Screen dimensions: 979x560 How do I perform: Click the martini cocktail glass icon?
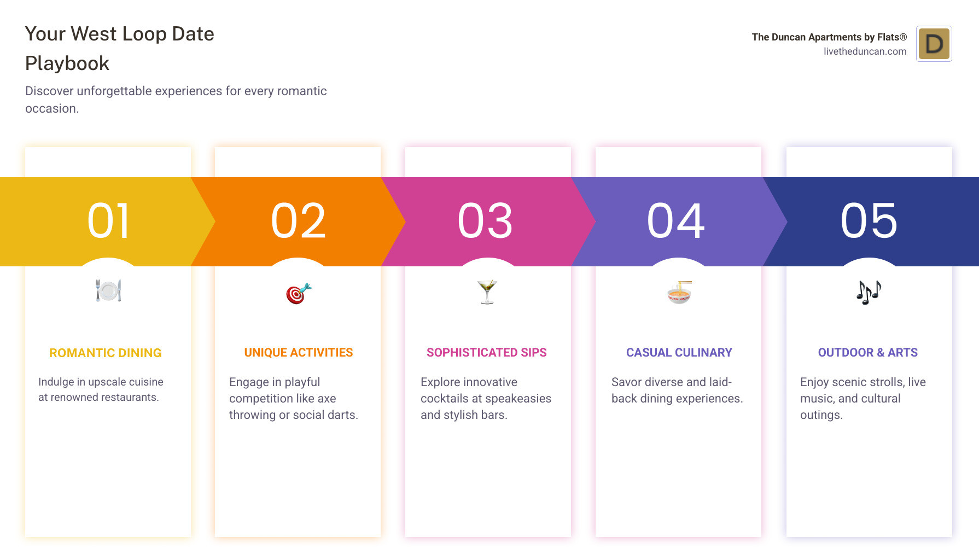tap(487, 291)
